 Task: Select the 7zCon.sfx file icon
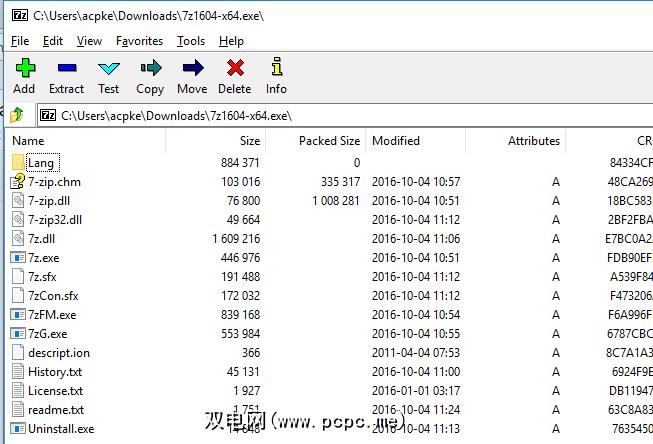(18, 296)
